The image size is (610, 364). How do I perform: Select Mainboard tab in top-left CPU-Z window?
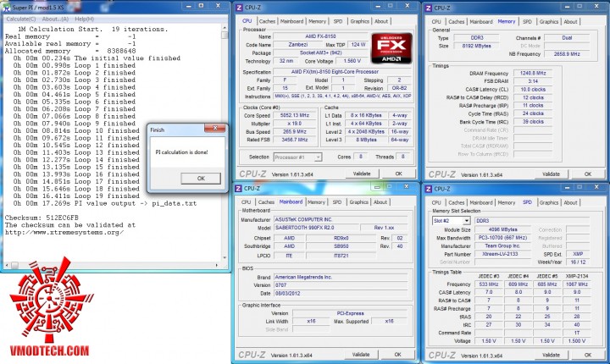pyautogui.click(x=291, y=21)
